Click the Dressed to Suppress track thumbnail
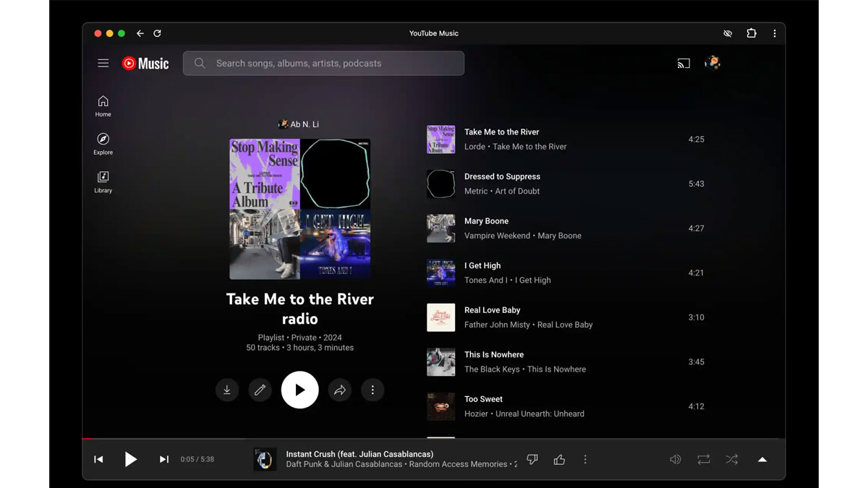Viewport: 868px width, 488px height. pyautogui.click(x=441, y=184)
